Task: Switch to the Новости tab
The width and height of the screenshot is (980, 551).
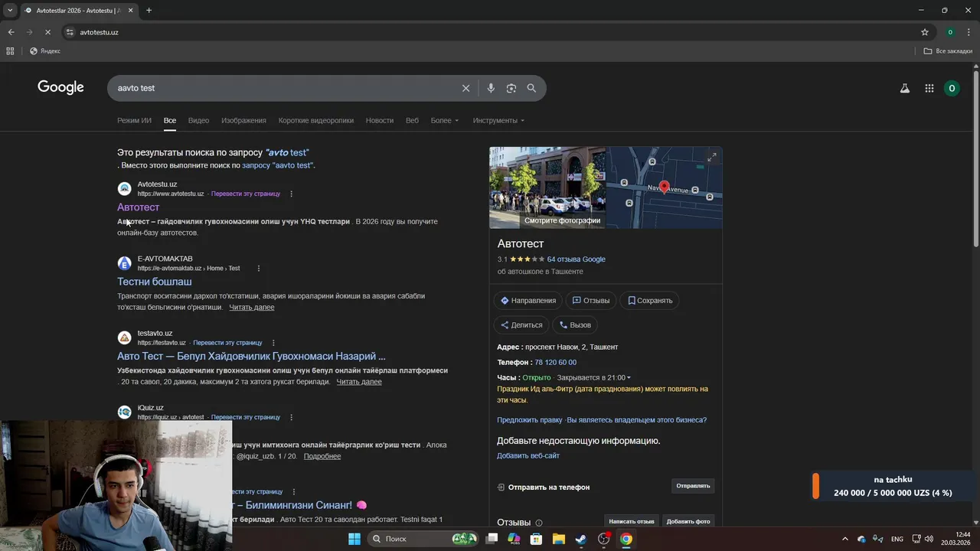Action: (380, 120)
